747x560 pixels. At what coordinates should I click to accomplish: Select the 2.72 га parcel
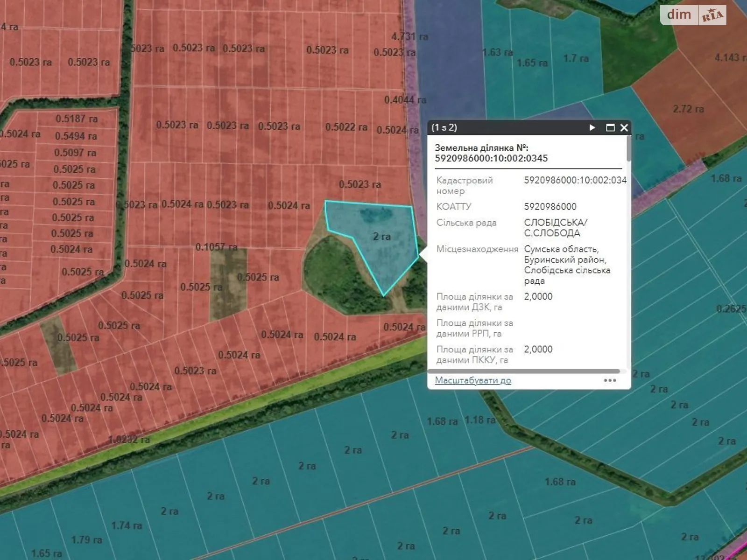[x=688, y=109]
